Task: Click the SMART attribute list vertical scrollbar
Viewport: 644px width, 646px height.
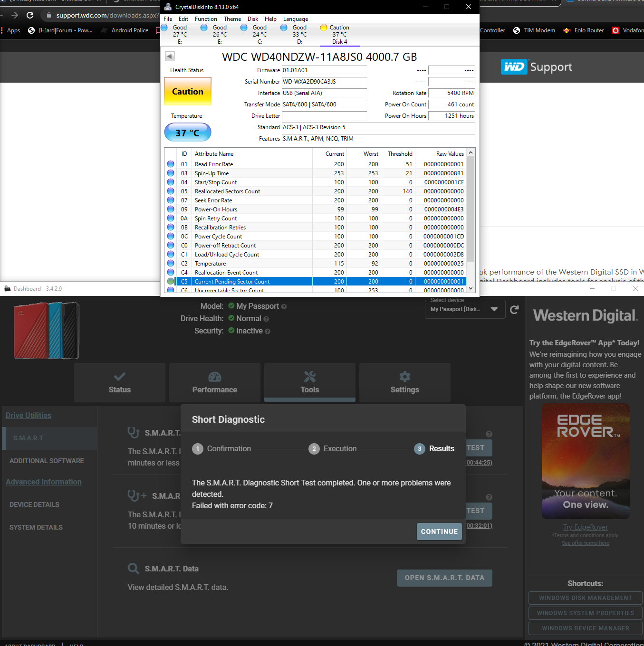Action: pos(471,209)
